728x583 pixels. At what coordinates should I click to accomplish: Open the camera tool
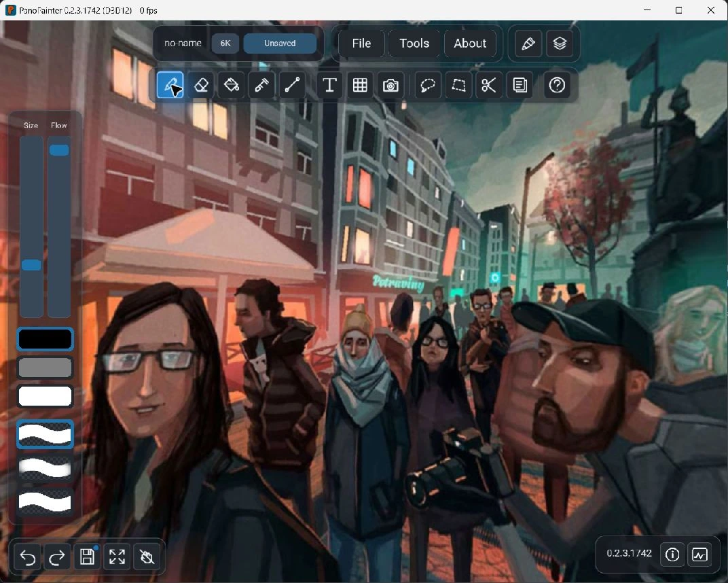tap(390, 85)
